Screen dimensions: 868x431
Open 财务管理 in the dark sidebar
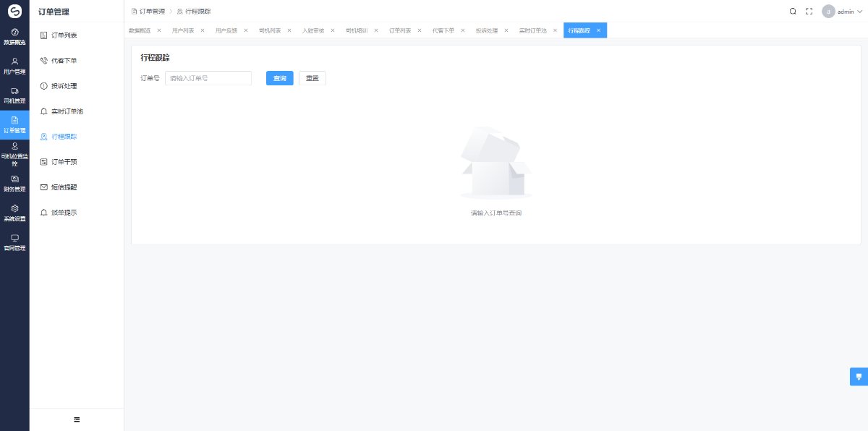pos(14,184)
